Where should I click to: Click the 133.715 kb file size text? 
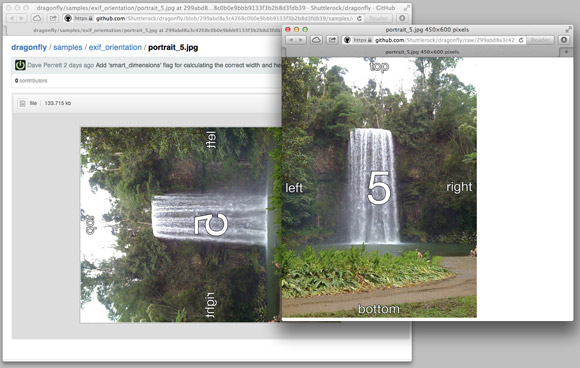(58, 103)
